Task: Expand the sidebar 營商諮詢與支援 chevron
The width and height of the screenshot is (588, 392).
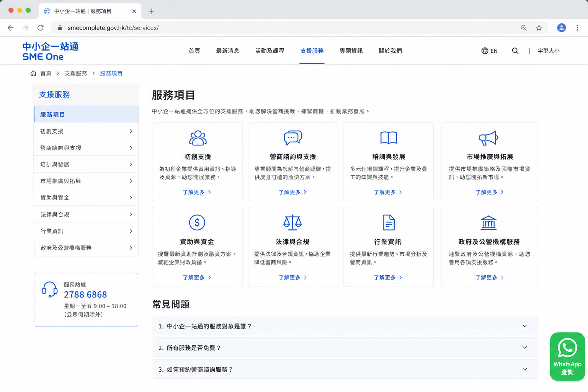Action: click(x=131, y=148)
